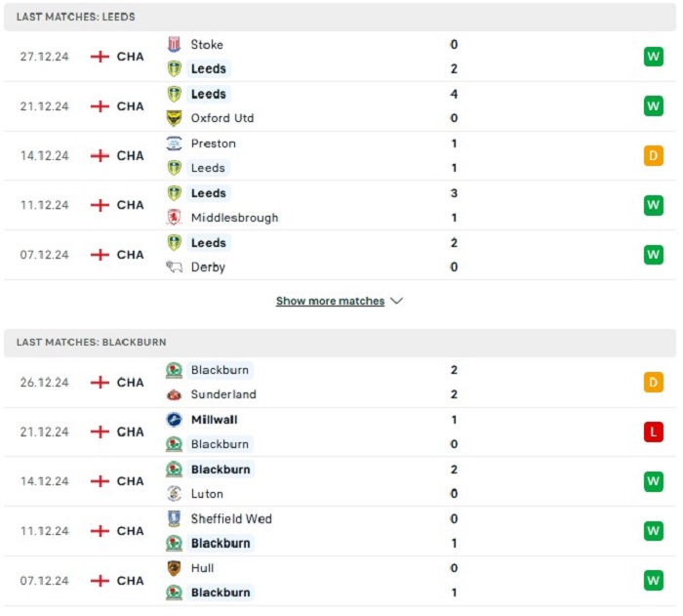Viewport: 683px width, 616px height.
Task: Select the Last Matches: Blackburn header
Action: (340, 343)
